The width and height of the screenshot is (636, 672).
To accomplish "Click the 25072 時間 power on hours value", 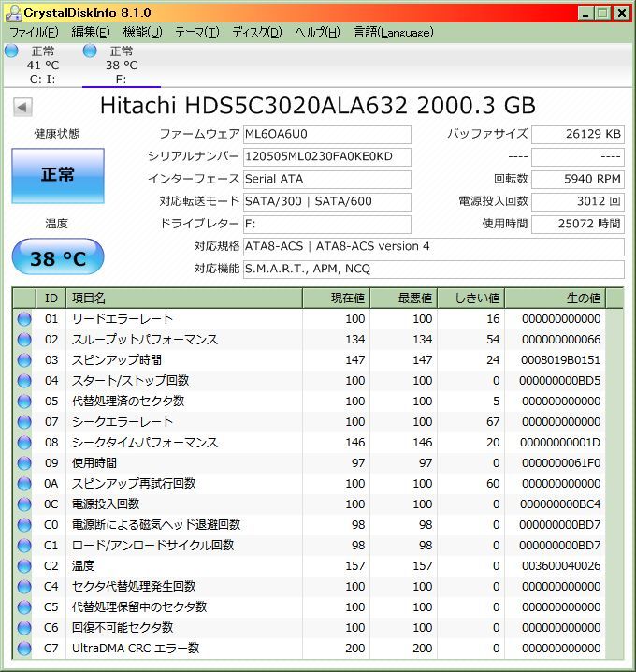I will tap(578, 224).
